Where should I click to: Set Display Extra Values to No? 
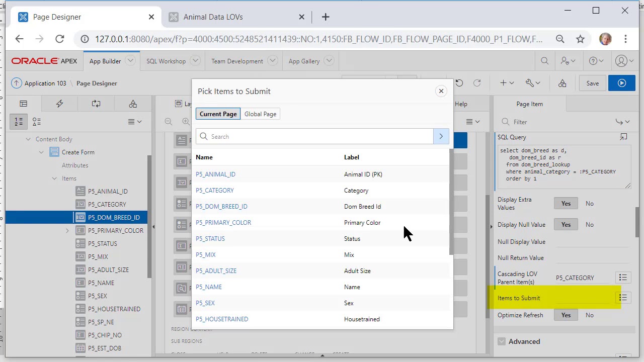pos(590,204)
